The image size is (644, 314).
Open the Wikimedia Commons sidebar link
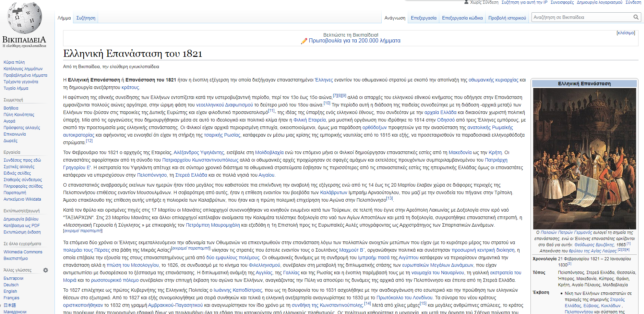[x=23, y=252]
